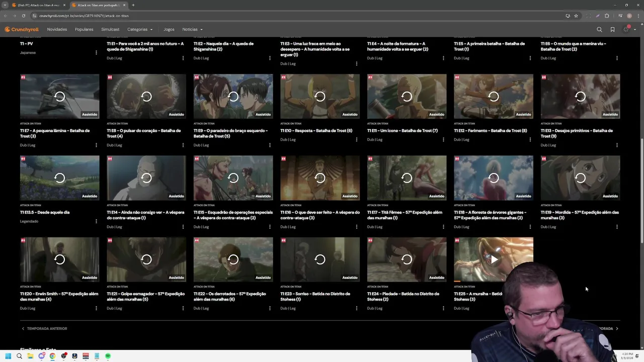Open the watchlist bookmark icon
The width and height of the screenshot is (644, 362).
tap(612, 29)
